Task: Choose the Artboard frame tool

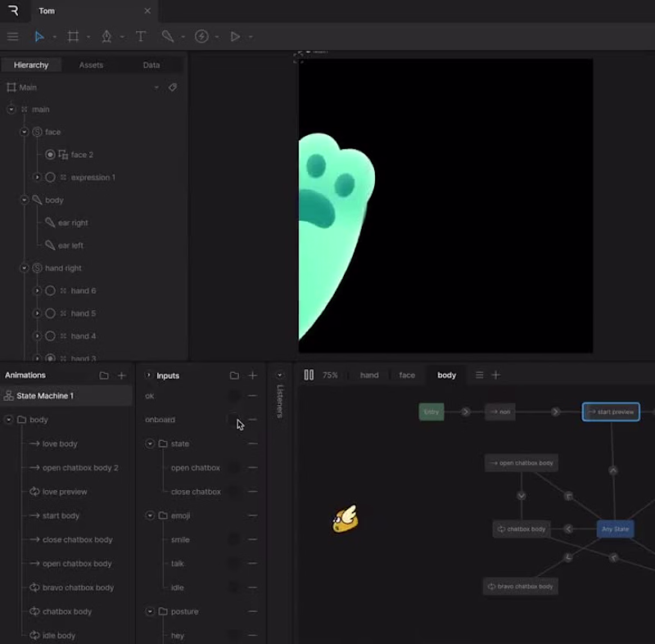Action: (73, 37)
